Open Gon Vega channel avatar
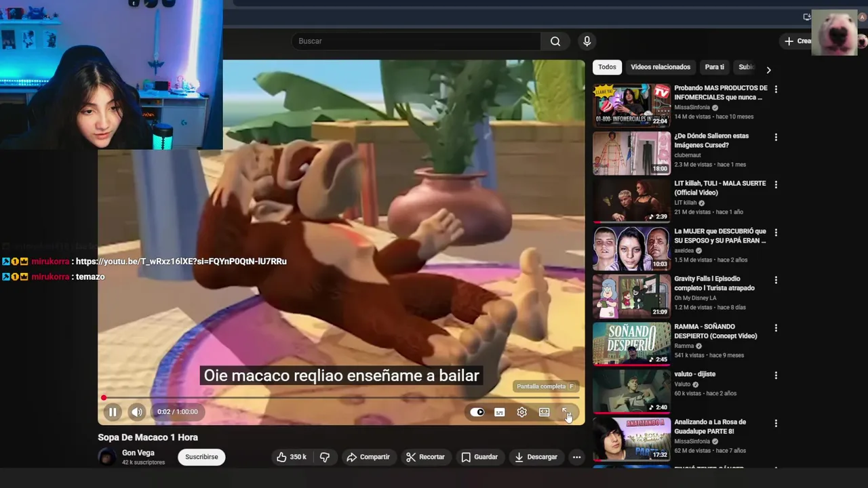 tap(107, 457)
